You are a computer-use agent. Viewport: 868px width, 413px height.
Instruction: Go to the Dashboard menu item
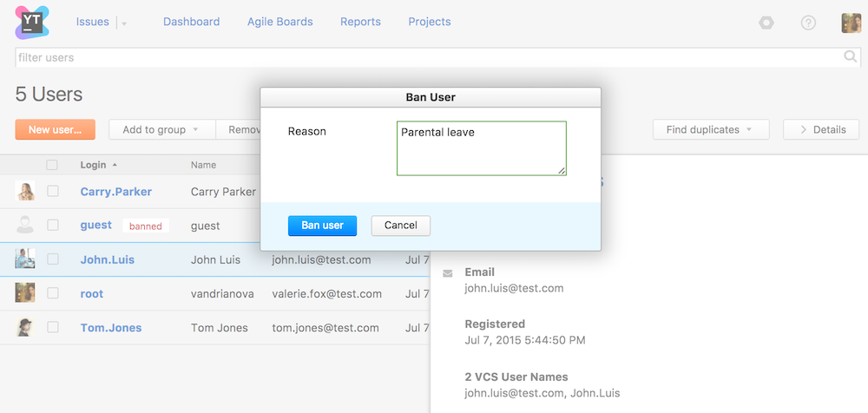(x=191, y=22)
